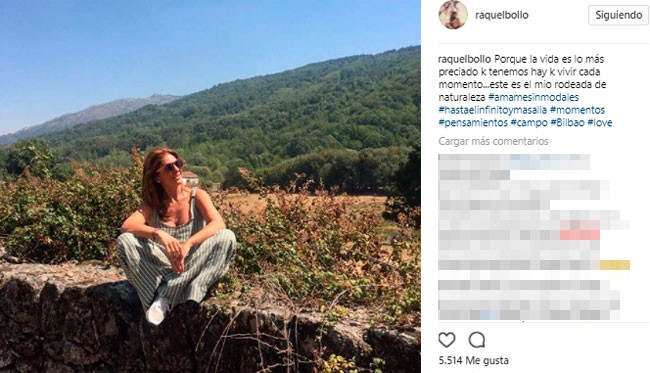Click the heart like icon
This screenshot has width=650, height=373.
[x=447, y=340]
